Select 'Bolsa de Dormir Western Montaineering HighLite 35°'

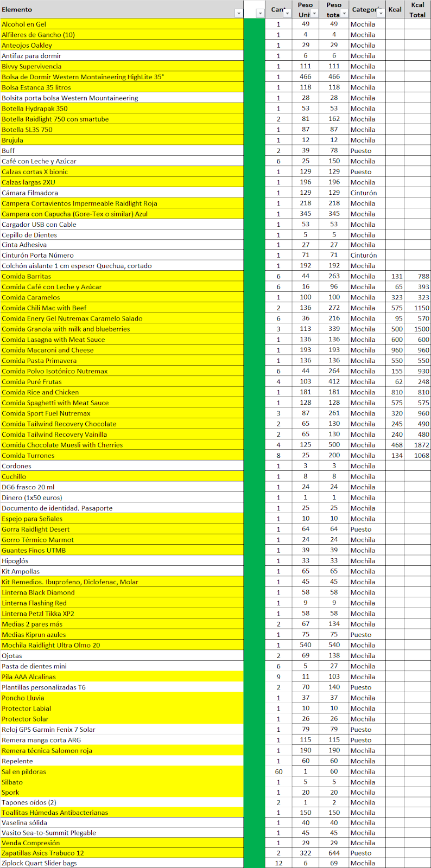tap(122, 77)
